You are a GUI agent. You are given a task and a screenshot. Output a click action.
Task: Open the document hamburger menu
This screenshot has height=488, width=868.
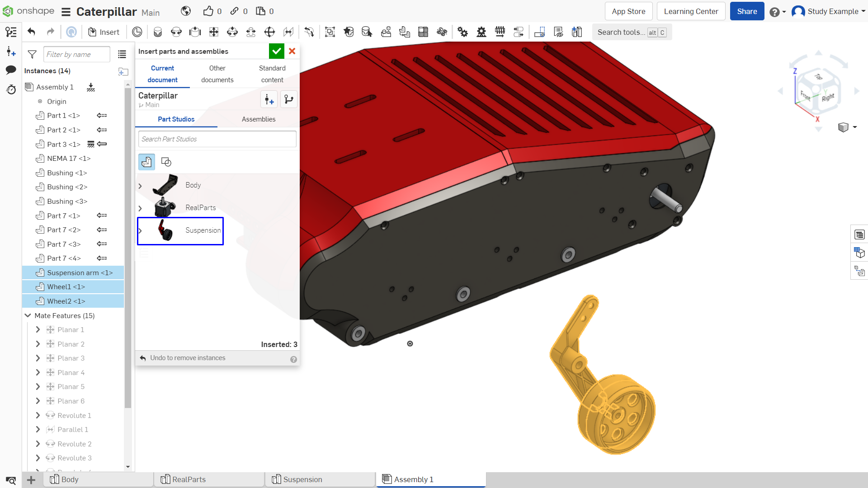coord(66,12)
